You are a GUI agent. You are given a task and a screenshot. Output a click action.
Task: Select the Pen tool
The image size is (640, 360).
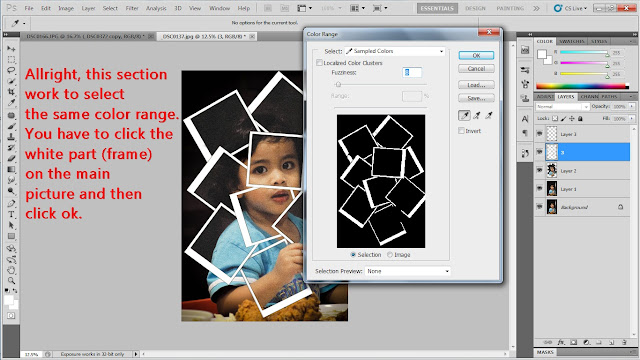point(11,203)
